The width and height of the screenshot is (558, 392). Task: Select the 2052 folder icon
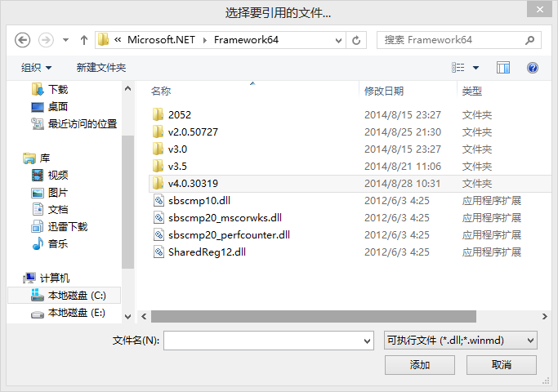158,114
